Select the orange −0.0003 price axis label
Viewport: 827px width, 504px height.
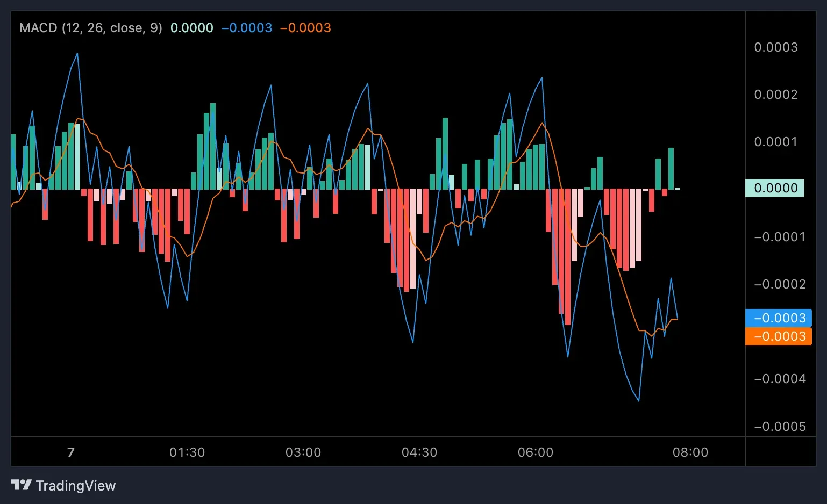pyautogui.click(x=779, y=336)
